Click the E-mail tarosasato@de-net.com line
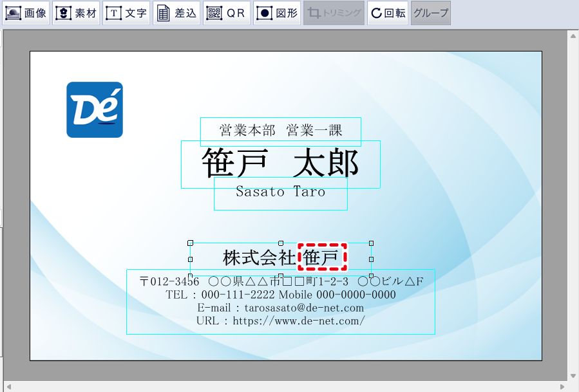Screen dimensions: 579x392 pyautogui.click(x=281, y=308)
